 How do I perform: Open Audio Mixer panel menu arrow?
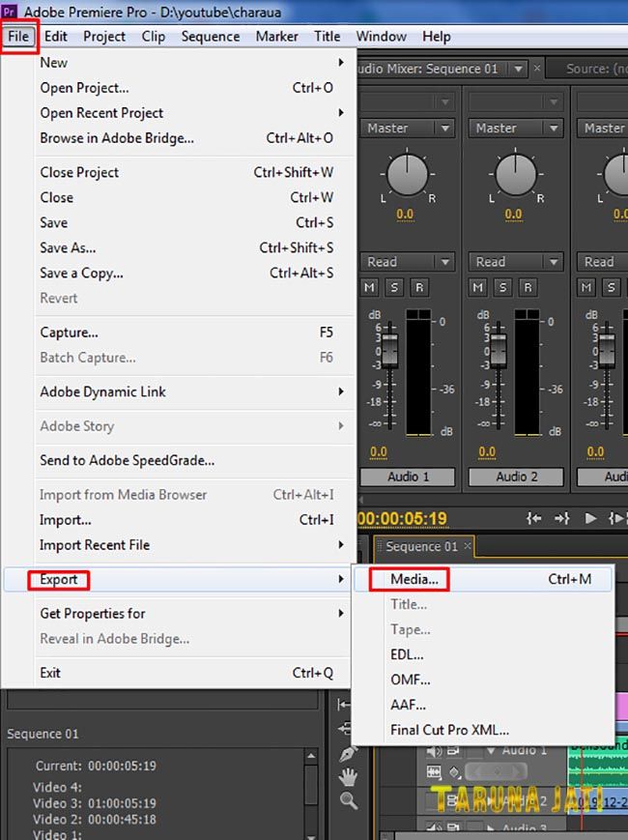(x=518, y=69)
